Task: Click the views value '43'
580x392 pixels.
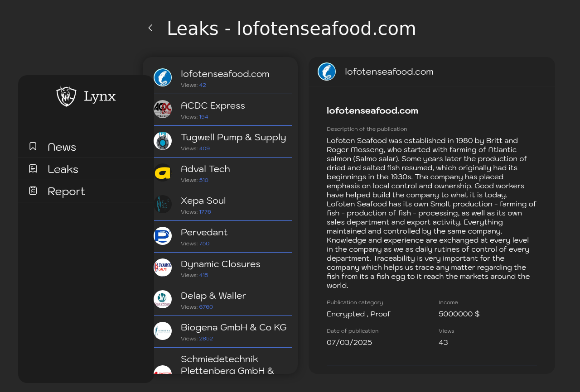Action: coord(443,342)
